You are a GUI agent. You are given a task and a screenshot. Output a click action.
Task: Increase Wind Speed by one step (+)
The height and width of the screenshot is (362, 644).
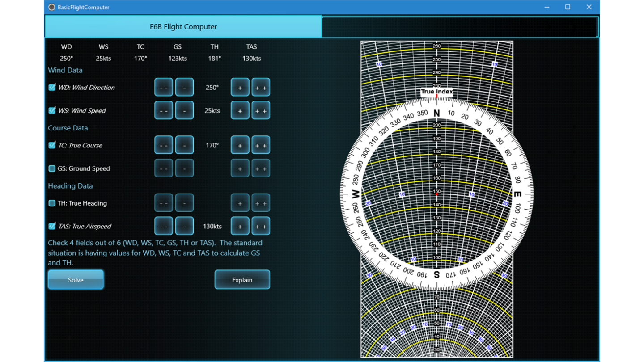click(240, 110)
